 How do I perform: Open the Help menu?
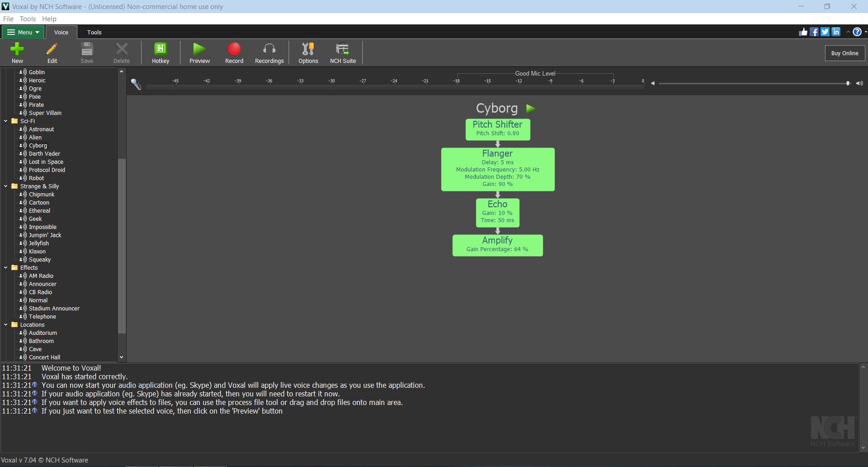point(49,19)
